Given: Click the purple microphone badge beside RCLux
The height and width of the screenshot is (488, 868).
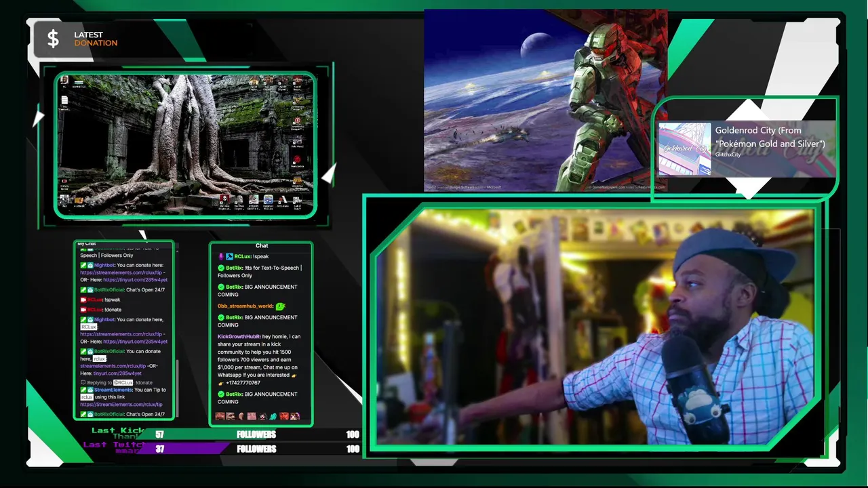Looking at the screenshot, I should tap(221, 256).
